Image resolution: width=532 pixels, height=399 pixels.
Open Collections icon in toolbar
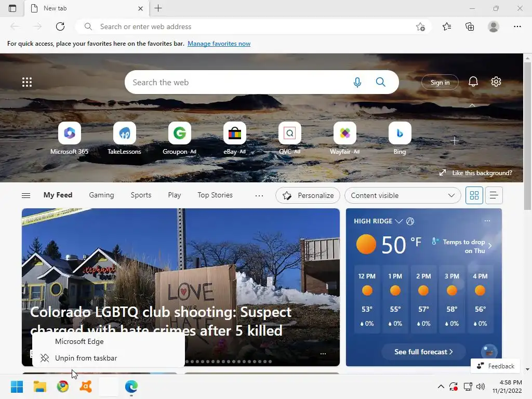point(470,26)
